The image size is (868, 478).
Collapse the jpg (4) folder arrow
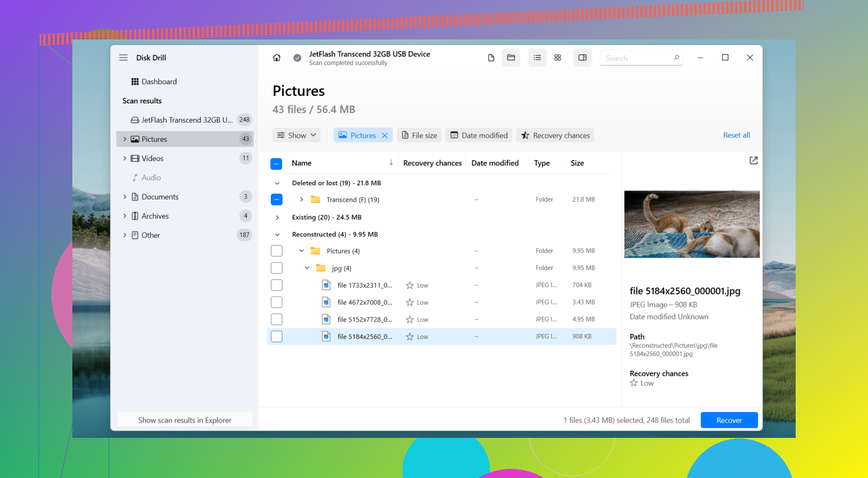tap(307, 268)
